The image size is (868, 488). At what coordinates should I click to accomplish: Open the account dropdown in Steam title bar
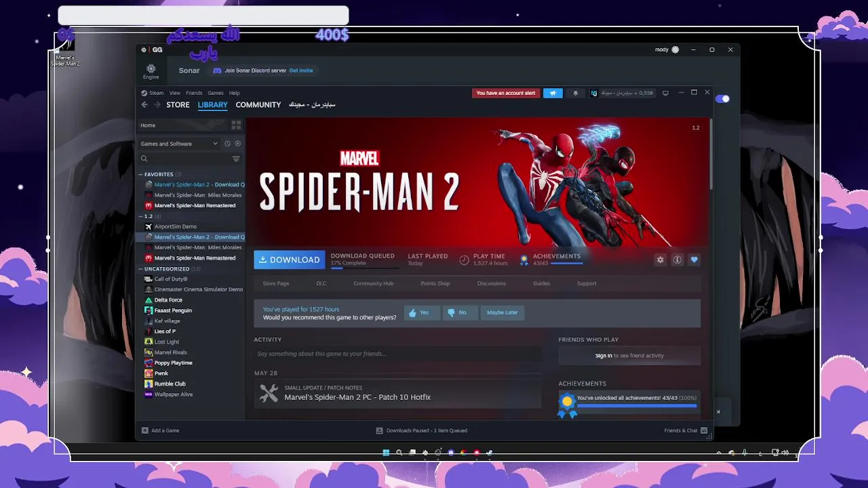pos(623,93)
